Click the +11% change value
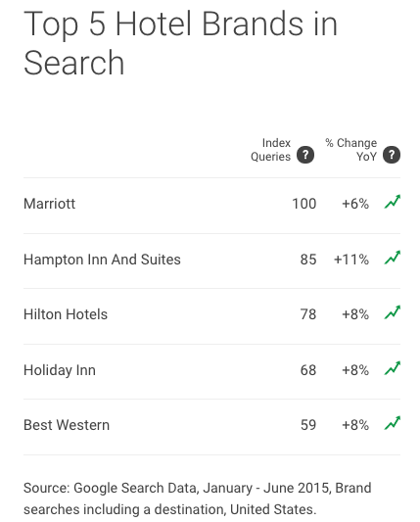This screenshot has width=420, height=522. [x=351, y=260]
